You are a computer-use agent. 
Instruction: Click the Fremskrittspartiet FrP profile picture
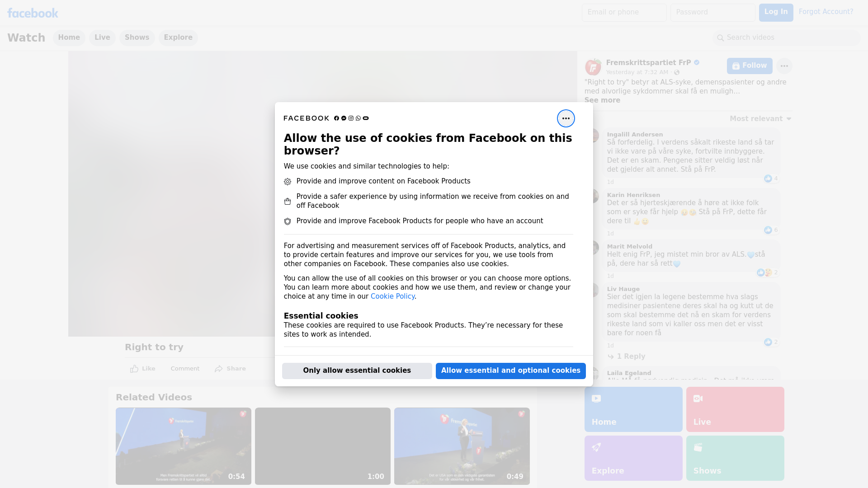[593, 67]
